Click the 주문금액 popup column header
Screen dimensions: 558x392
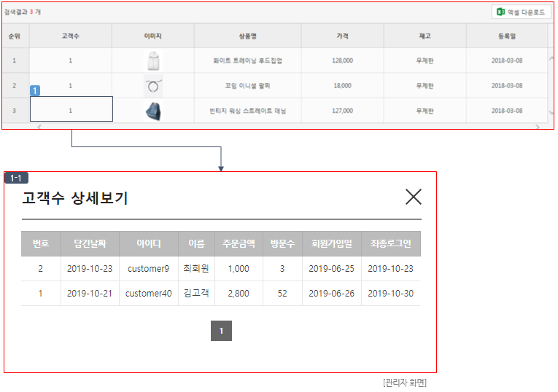coord(239,243)
